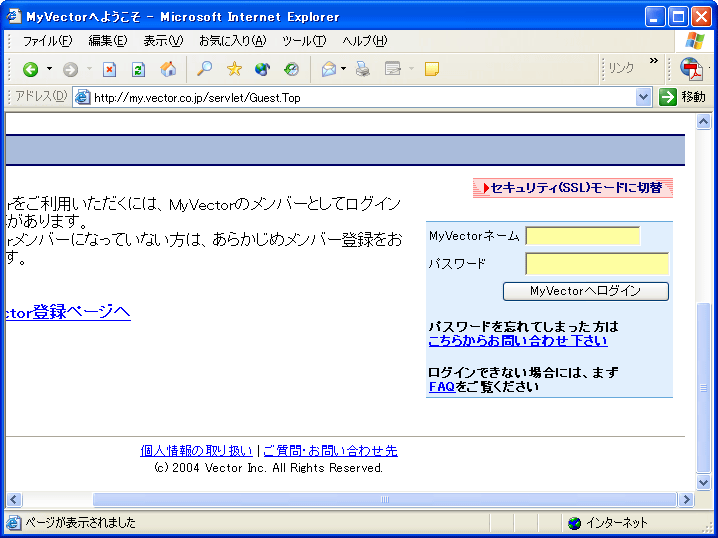718x538 pixels.
Task: Open the Forward history dropdown arrow
Action: [89, 69]
